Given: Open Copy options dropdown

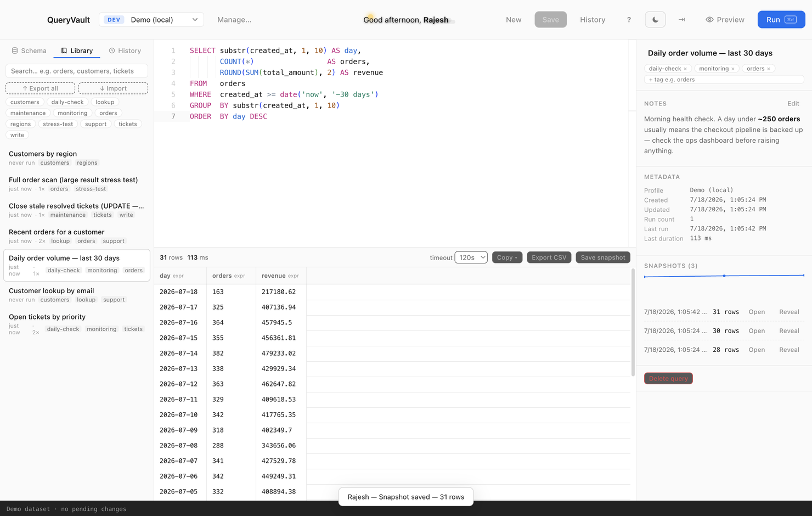Looking at the screenshot, I should coord(507,257).
